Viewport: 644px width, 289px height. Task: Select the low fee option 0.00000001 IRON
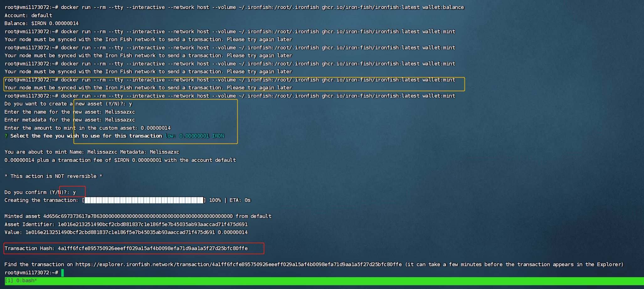(194, 136)
